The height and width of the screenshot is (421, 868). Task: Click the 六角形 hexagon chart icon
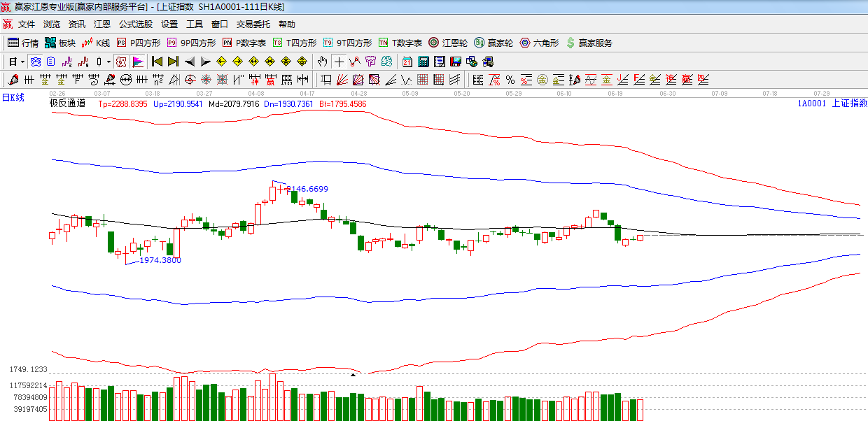[539, 43]
